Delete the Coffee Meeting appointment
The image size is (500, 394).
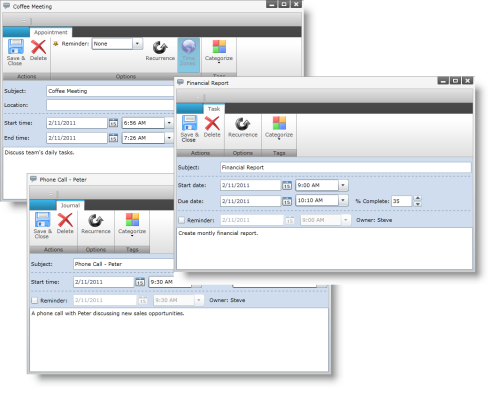(38, 50)
